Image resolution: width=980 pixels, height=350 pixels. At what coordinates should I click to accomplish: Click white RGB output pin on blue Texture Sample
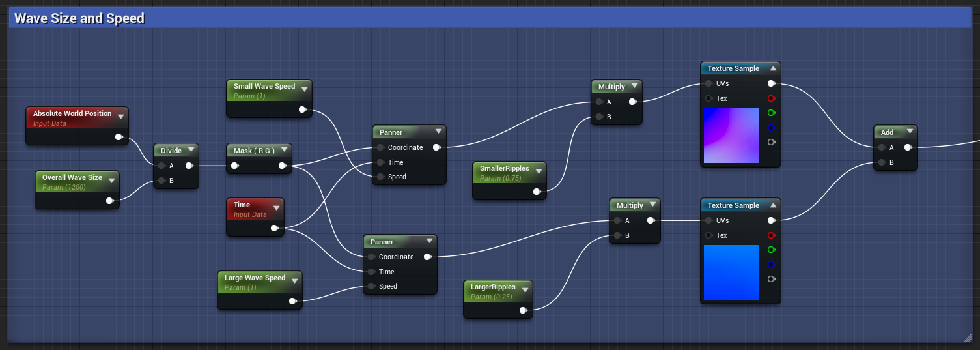(772, 220)
